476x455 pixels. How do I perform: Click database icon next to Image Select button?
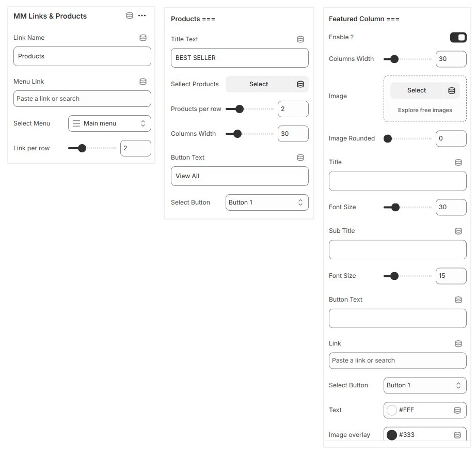coord(452,90)
